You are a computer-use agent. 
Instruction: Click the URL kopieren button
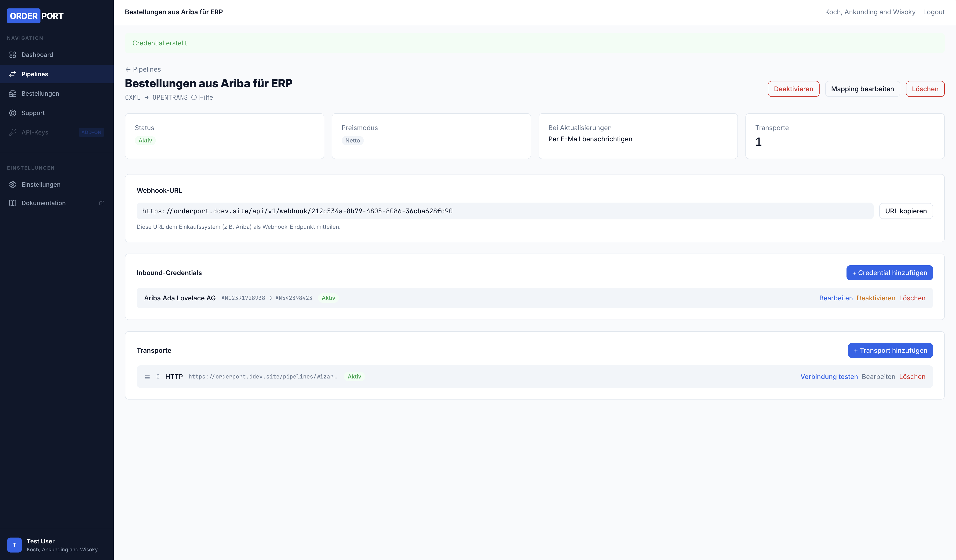point(905,211)
